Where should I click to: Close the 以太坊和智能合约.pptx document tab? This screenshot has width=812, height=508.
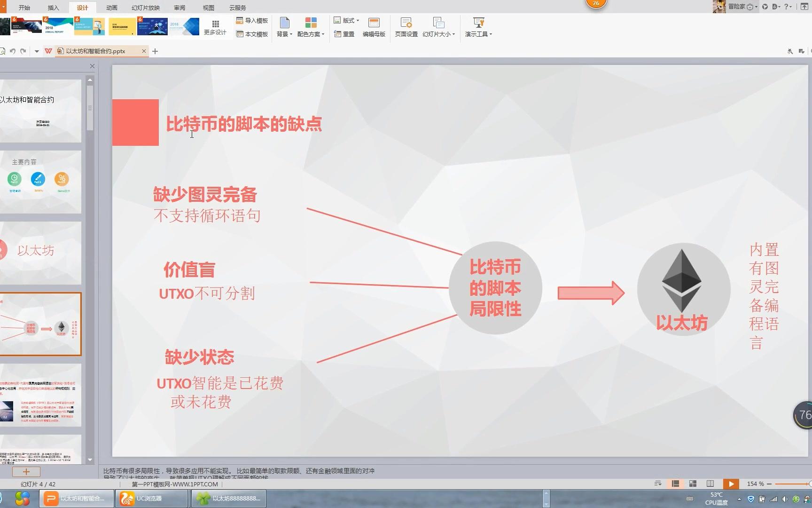144,51
